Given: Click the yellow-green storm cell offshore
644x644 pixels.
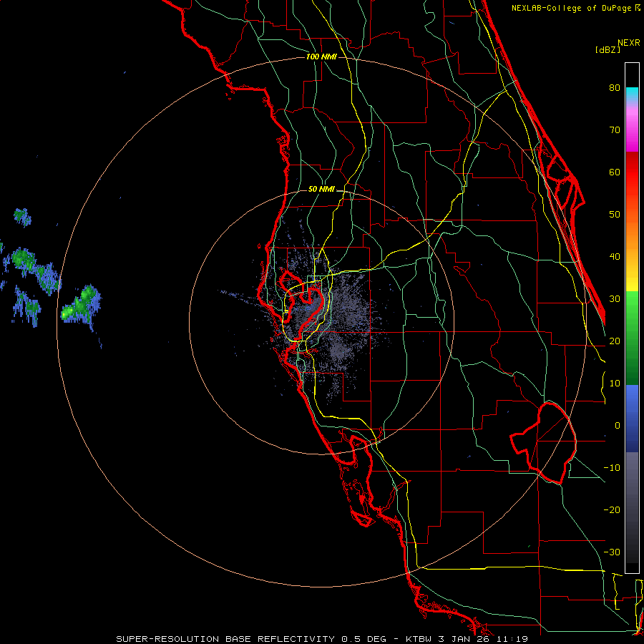Looking at the screenshot, I should coord(81,306).
